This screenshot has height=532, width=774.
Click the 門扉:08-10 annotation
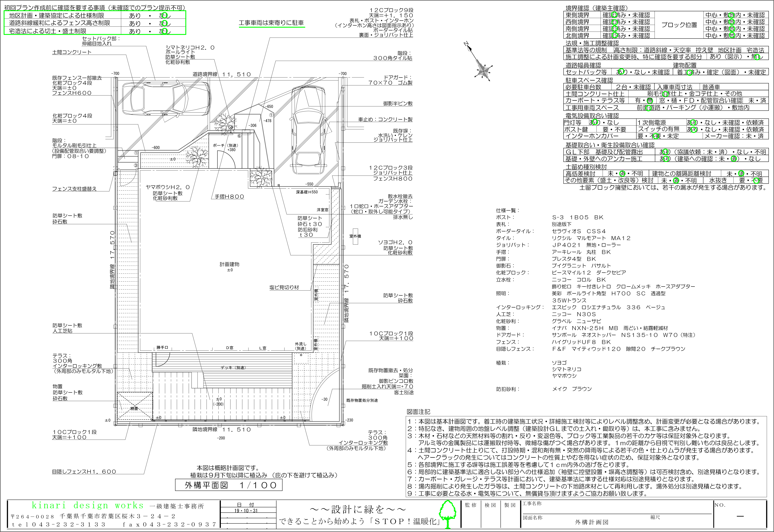click(71, 156)
